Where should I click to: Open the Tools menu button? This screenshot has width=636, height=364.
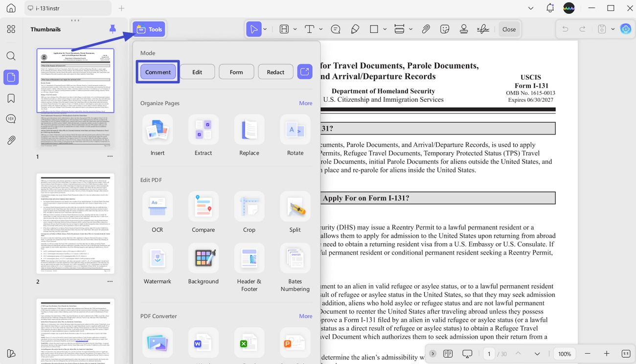149,29
